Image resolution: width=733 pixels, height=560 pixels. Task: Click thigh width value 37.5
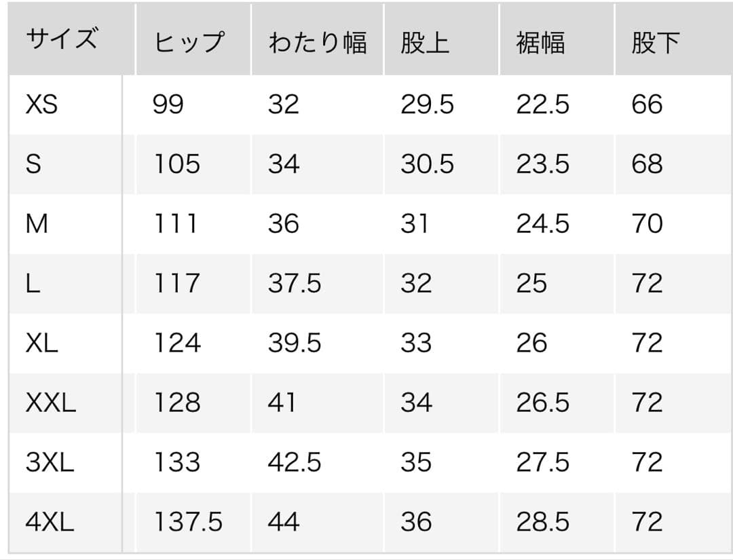click(x=295, y=284)
